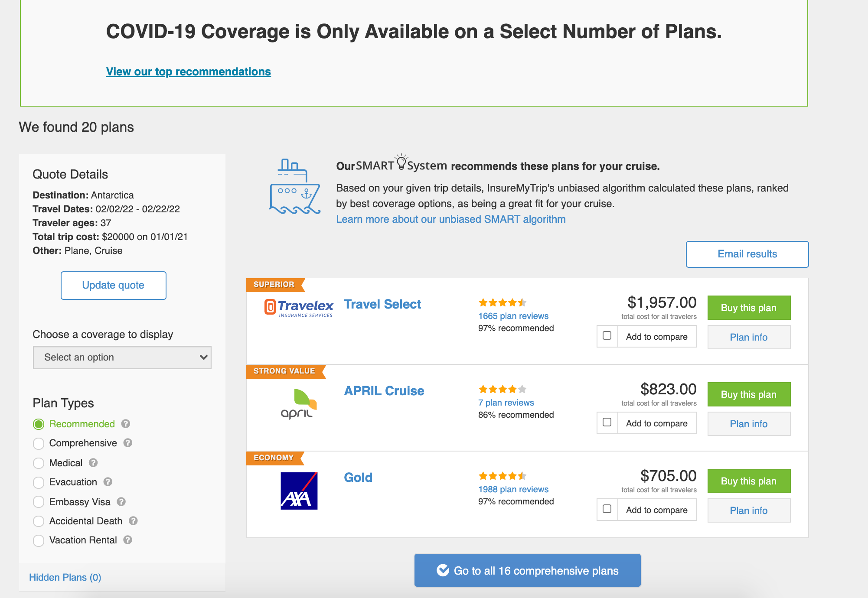Open the help tooltip next to Recommended
Image resolution: width=868 pixels, height=598 pixels.
pos(126,424)
